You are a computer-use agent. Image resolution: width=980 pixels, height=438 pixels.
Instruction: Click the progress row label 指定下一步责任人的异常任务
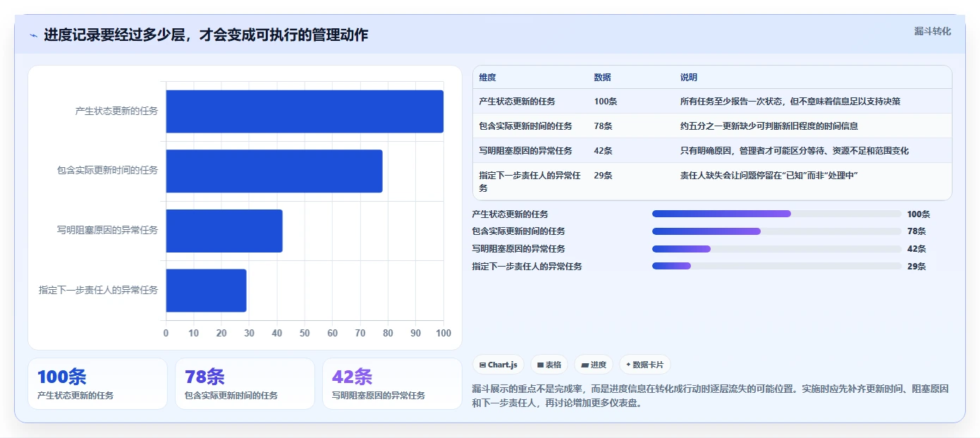pyautogui.click(x=527, y=267)
